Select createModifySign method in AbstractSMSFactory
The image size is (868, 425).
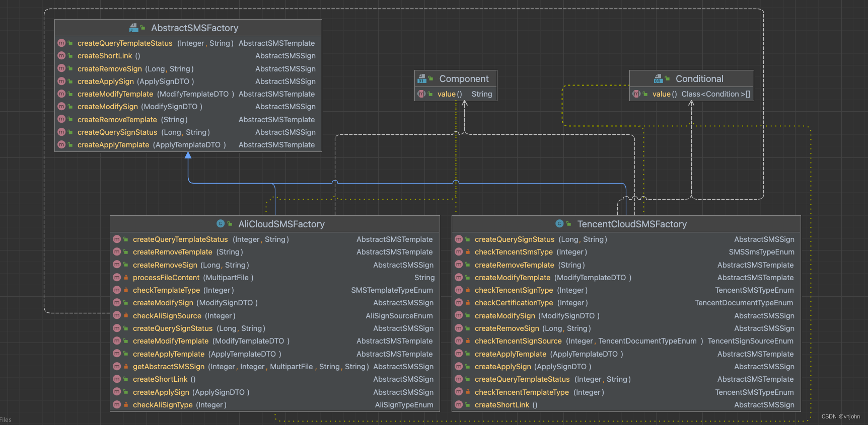point(108,107)
